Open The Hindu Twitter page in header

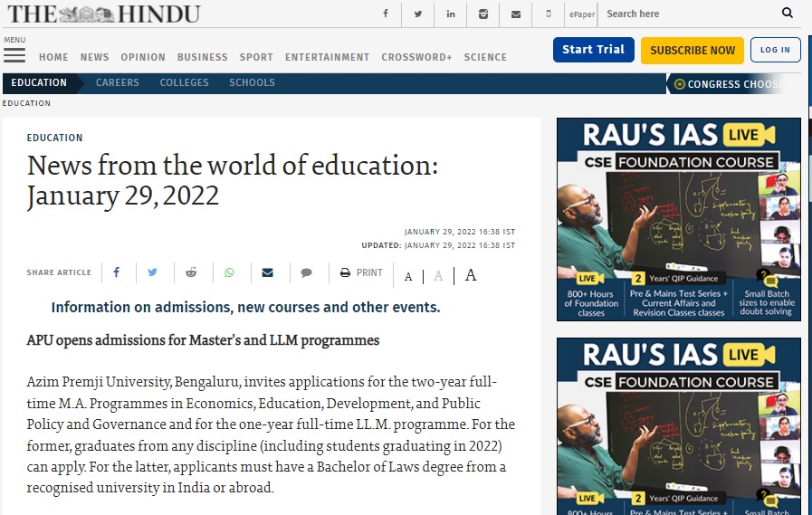pos(418,14)
